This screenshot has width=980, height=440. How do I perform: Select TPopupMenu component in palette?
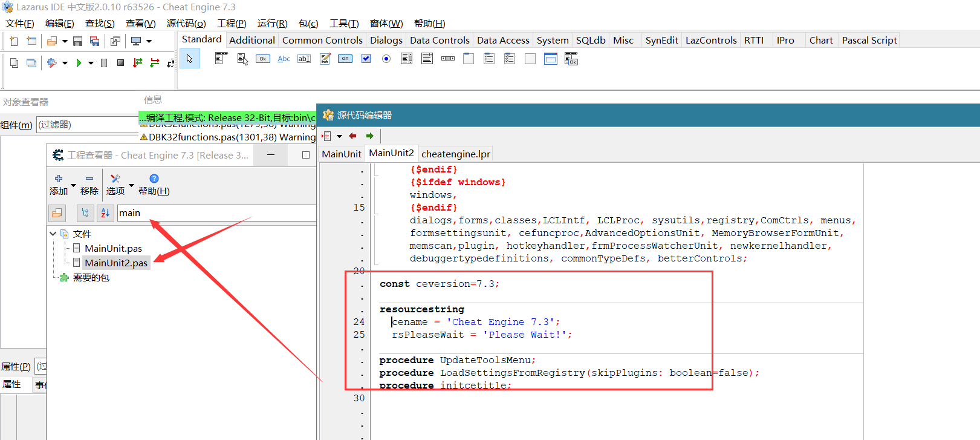(242, 59)
